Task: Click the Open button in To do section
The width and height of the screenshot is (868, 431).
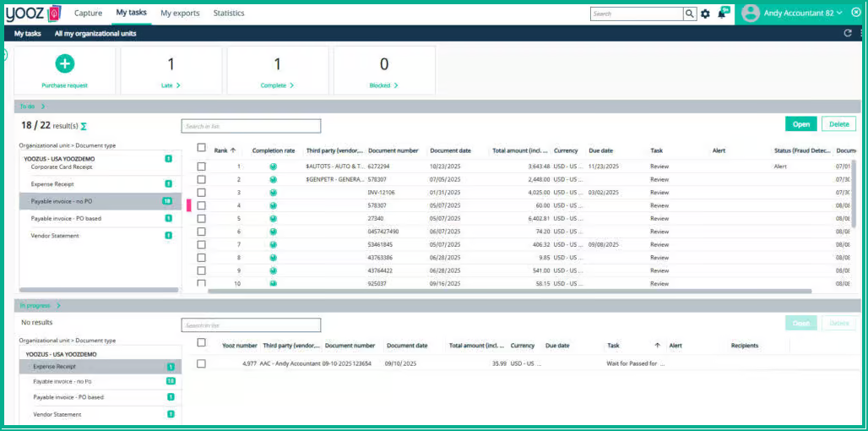Action: [x=801, y=124]
